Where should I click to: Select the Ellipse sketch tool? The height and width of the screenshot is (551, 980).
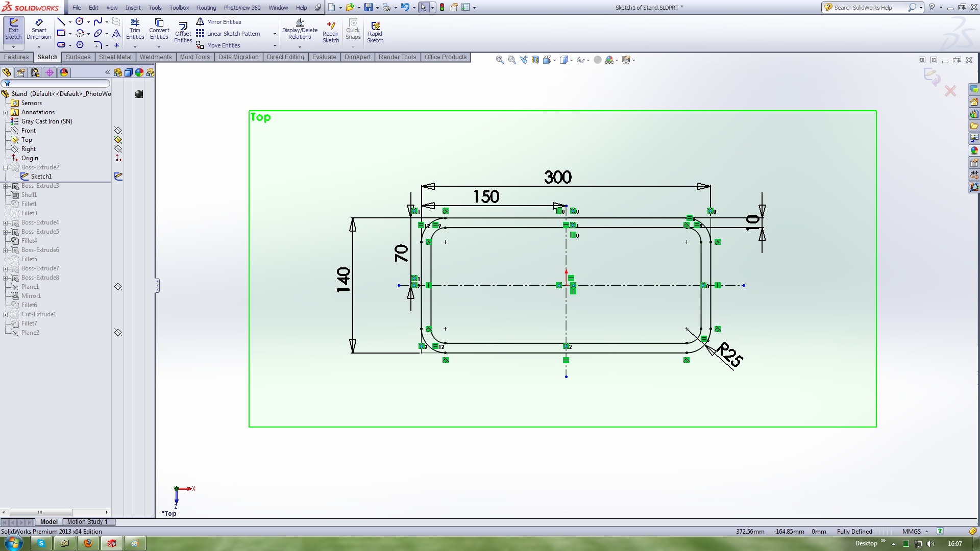[x=98, y=33]
